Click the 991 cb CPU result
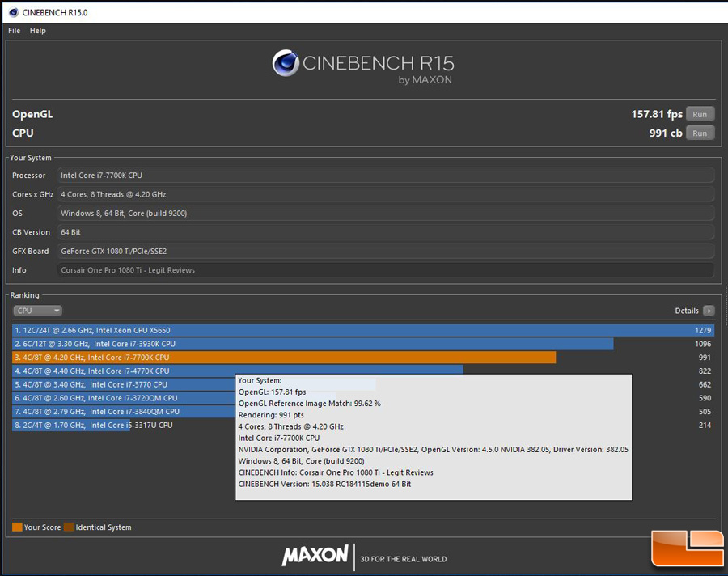 (666, 133)
